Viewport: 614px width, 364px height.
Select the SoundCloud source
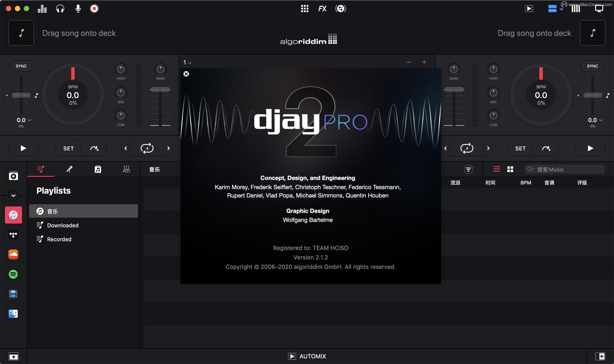(x=13, y=254)
